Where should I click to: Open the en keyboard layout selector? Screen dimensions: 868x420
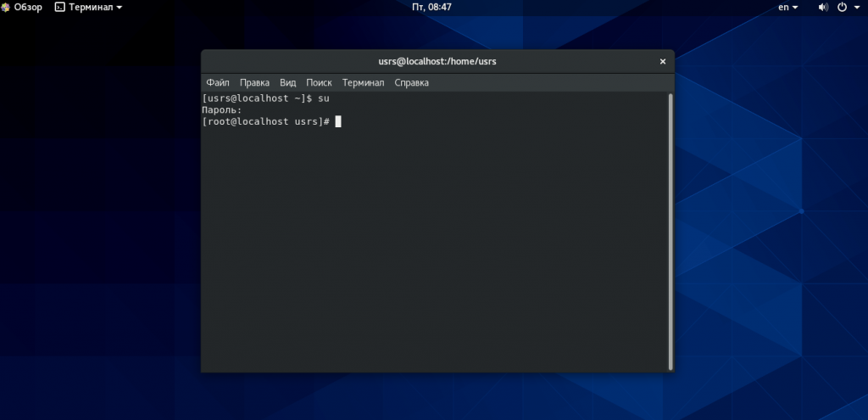tap(788, 7)
